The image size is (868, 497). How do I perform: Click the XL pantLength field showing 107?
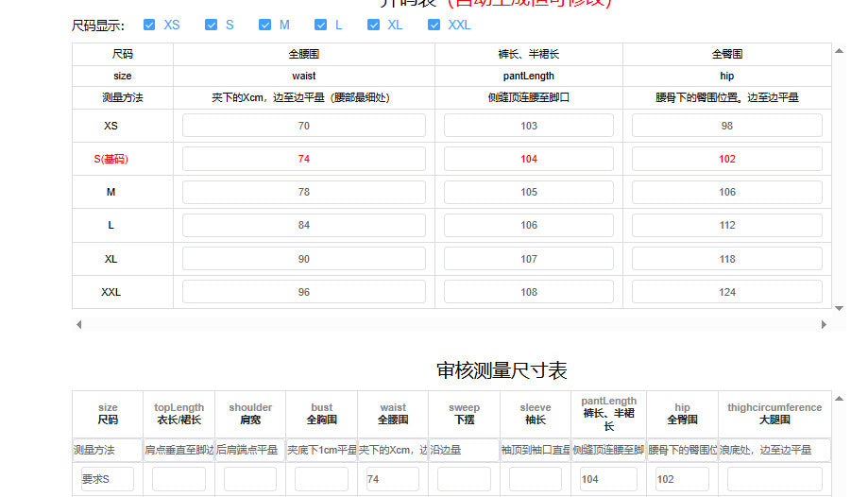528,259
